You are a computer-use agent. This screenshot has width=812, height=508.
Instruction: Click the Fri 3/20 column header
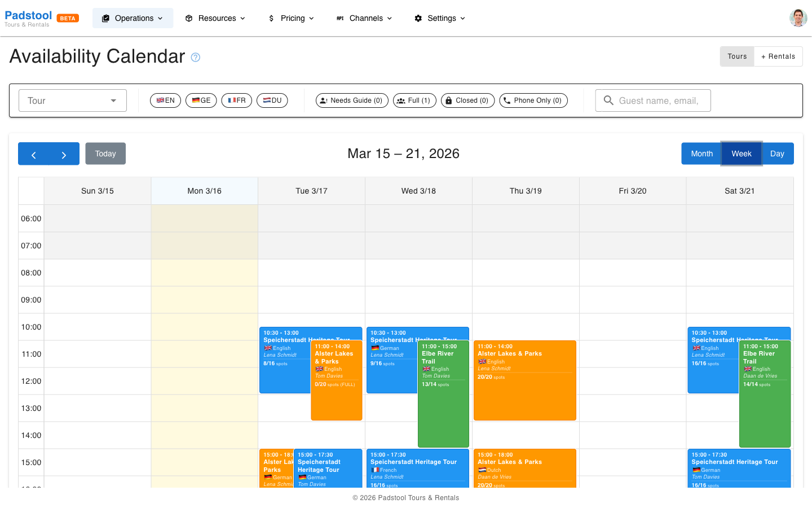(x=633, y=191)
